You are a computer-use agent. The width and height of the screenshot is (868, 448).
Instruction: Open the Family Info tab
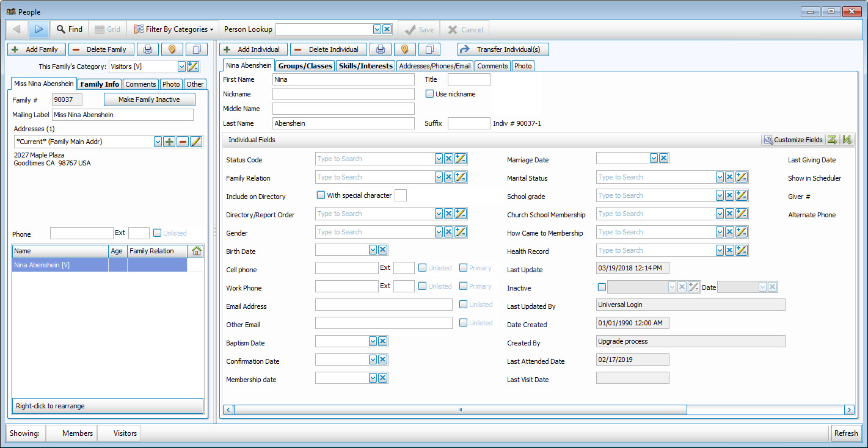100,84
